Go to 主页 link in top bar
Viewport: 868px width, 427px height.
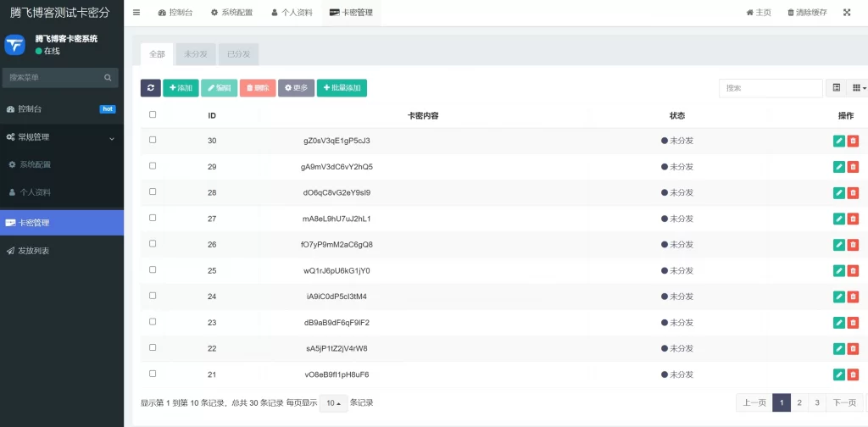point(759,13)
